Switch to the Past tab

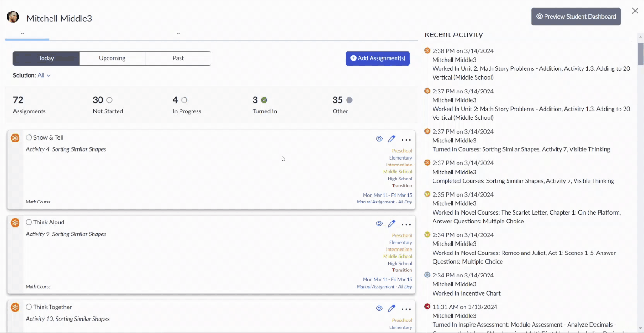178,58
